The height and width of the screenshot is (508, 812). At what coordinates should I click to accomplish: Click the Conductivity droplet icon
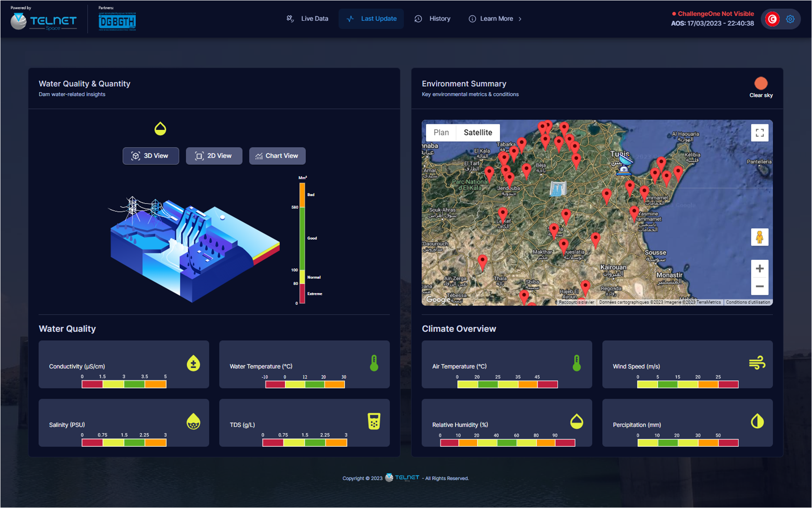click(x=193, y=364)
